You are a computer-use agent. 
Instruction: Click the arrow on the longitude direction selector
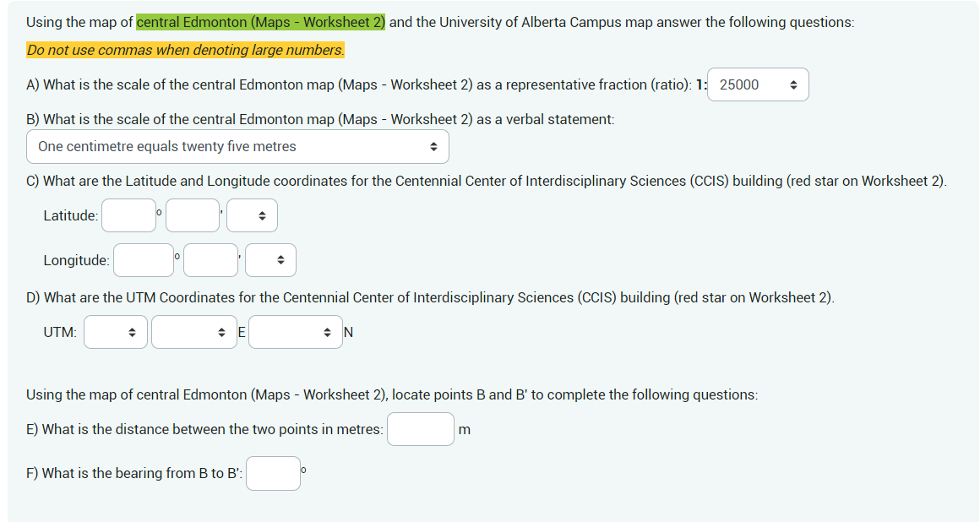(281, 259)
